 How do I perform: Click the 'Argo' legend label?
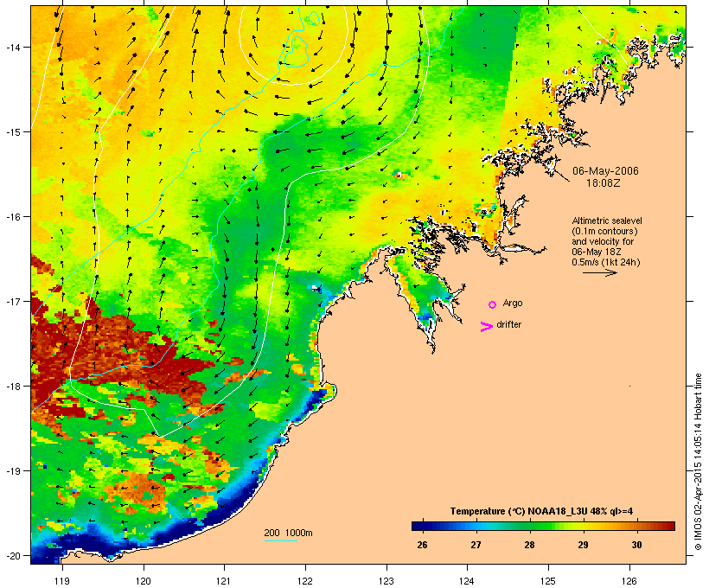(513, 303)
